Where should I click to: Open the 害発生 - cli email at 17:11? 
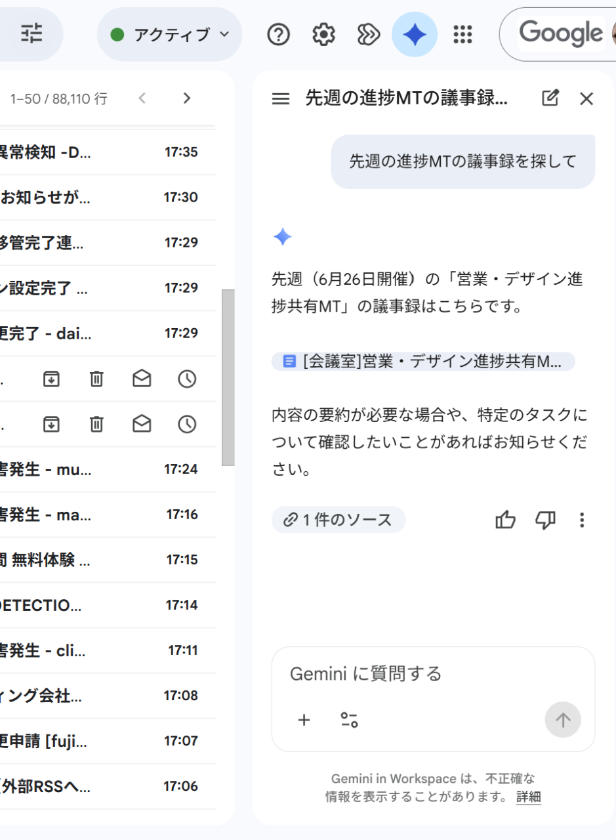[108, 650]
